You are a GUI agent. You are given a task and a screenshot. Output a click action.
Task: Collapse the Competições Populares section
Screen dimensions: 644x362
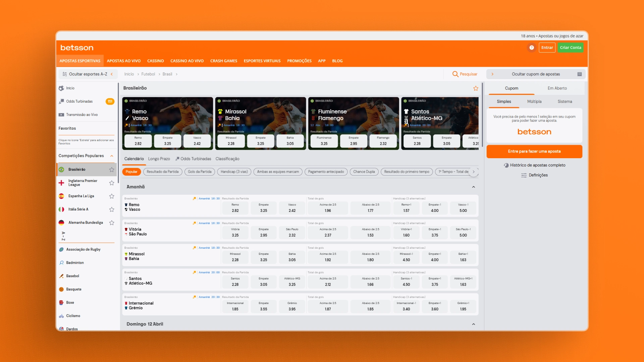pos(112,156)
